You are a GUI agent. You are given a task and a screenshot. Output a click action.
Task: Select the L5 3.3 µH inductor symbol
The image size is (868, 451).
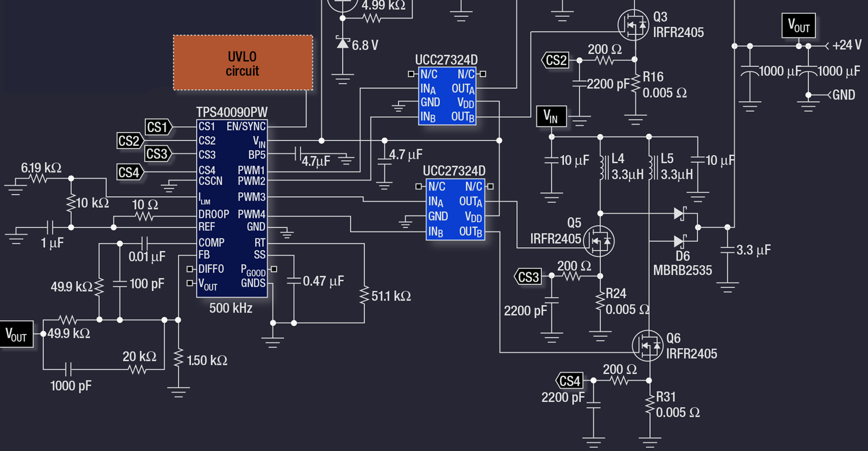(x=652, y=168)
